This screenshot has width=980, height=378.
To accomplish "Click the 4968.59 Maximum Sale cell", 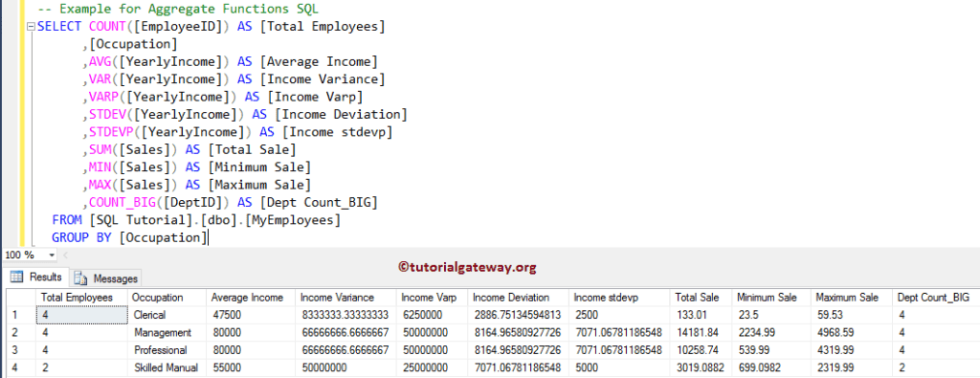I will [x=851, y=332].
